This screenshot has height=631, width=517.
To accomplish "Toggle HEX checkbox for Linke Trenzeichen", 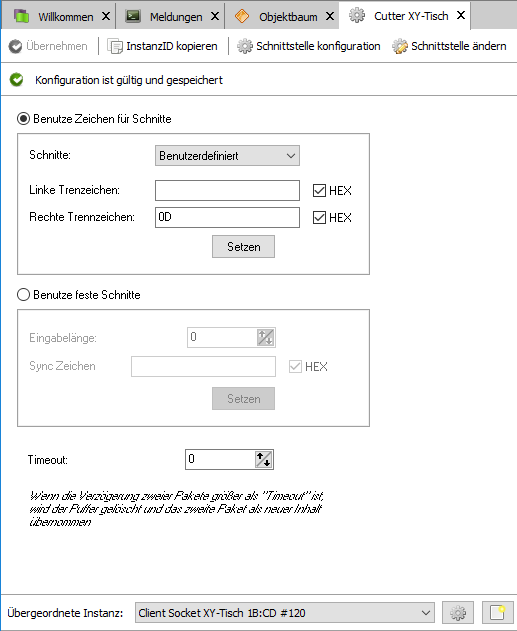I will click(319, 190).
